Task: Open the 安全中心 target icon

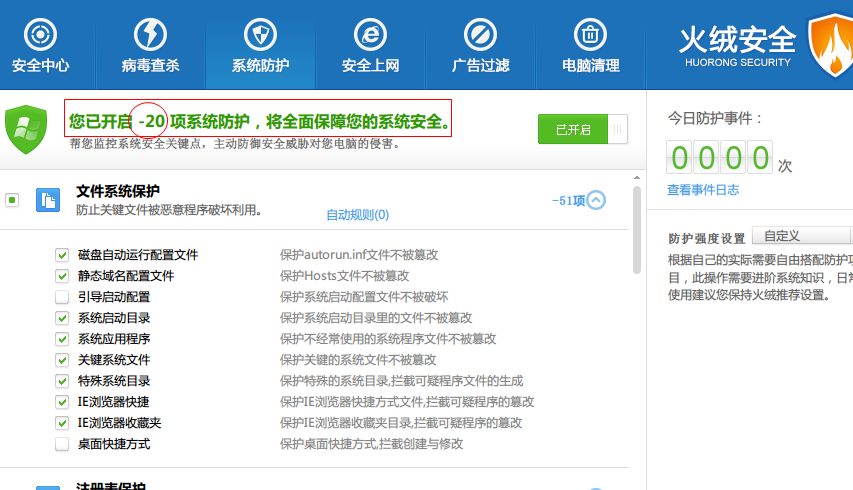Action: click(40, 35)
